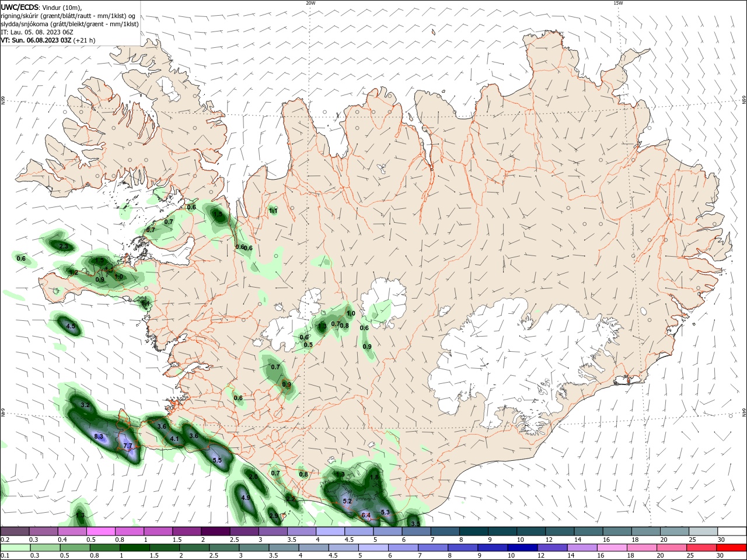Click the 2.2 precipitation value on the map
Viewport: 747px width, 560px height.
tap(290, 499)
